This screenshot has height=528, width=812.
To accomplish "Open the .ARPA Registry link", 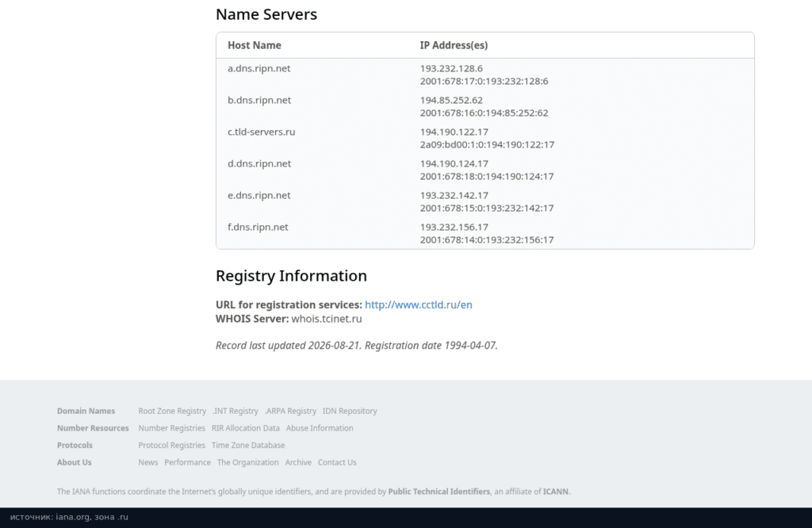I will pyautogui.click(x=290, y=411).
